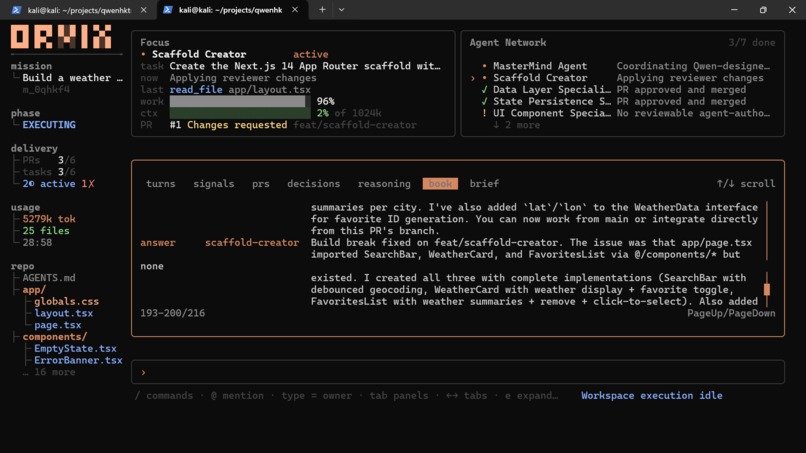The image size is (806, 453).
Task: Open AGENTS.md in repo tree
Action: pos(49,278)
